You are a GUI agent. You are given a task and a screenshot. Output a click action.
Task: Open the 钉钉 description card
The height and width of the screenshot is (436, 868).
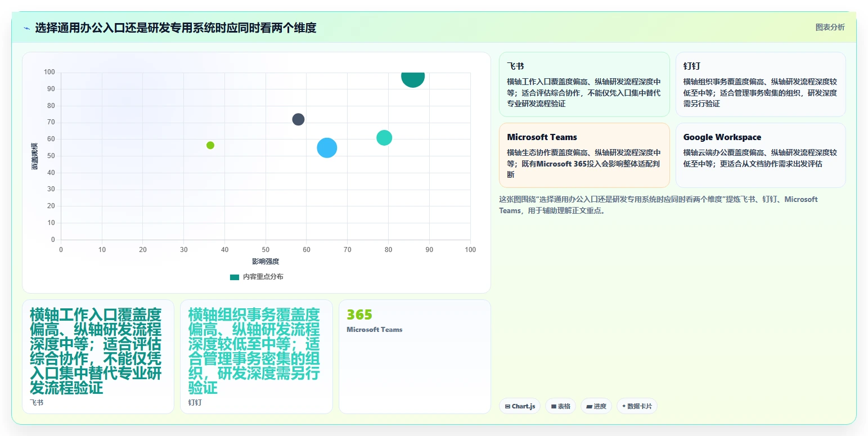(x=761, y=84)
